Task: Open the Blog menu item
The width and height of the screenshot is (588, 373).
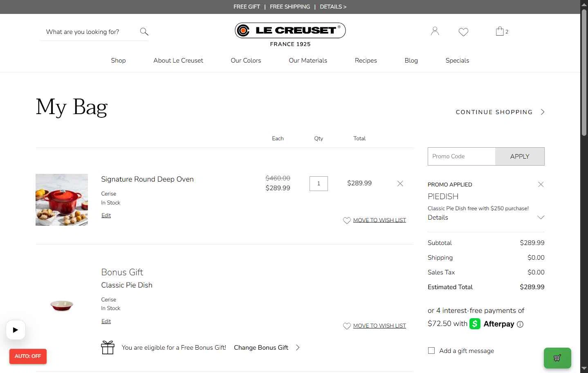Action: [x=411, y=61]
